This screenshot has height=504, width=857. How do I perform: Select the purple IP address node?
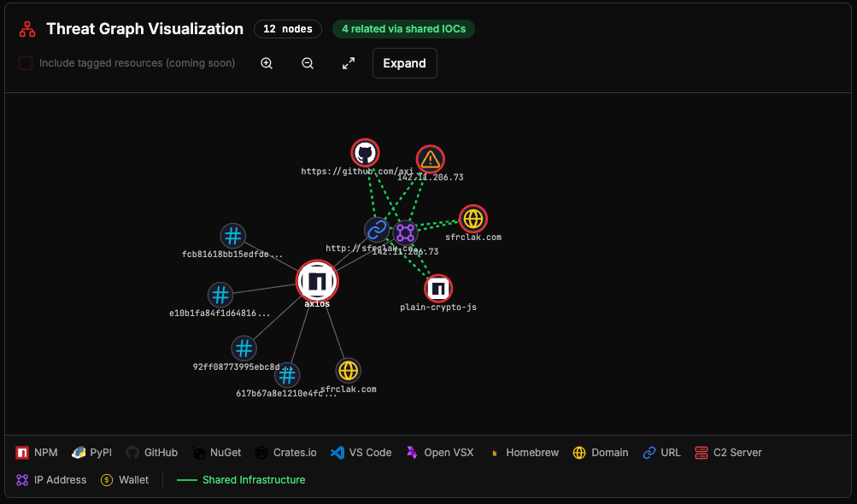tap(405, 233)
